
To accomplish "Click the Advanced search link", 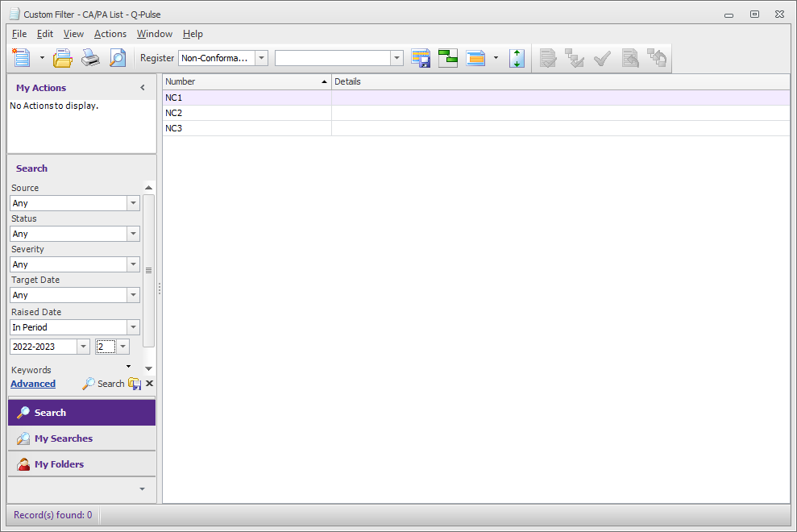I will tap(33, 384).
